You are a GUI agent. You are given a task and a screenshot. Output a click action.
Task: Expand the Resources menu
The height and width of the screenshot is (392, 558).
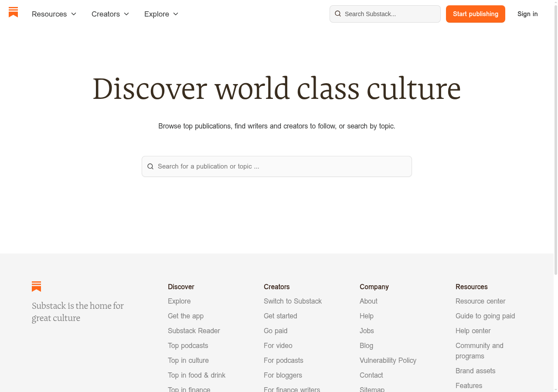pos(54,14)
